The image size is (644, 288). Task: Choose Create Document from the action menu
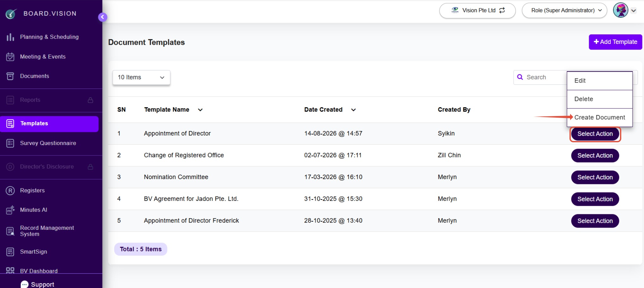[x=599, y=118]
